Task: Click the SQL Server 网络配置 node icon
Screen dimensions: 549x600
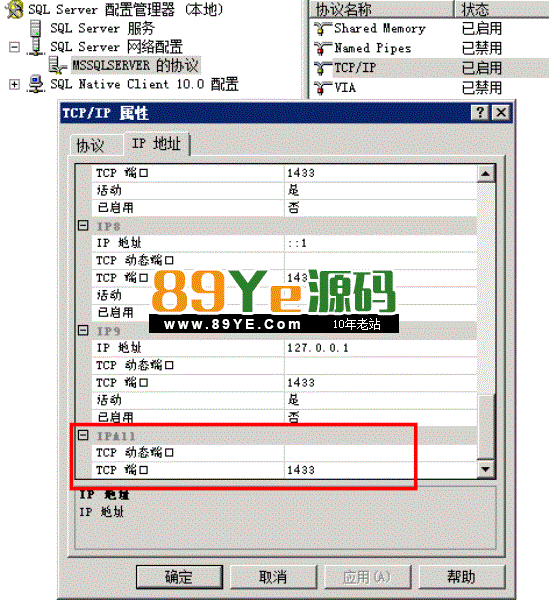Action: [x=36, y=47]
